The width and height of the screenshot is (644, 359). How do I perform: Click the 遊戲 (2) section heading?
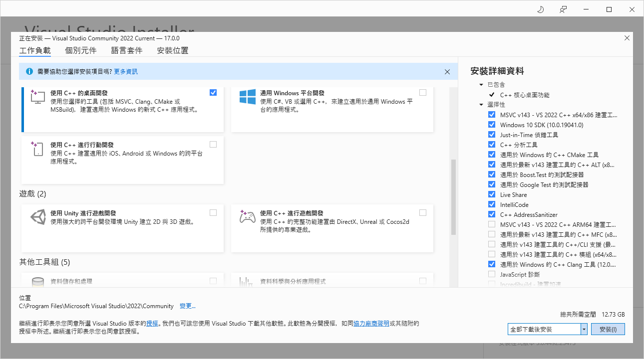tap(32, 193)
